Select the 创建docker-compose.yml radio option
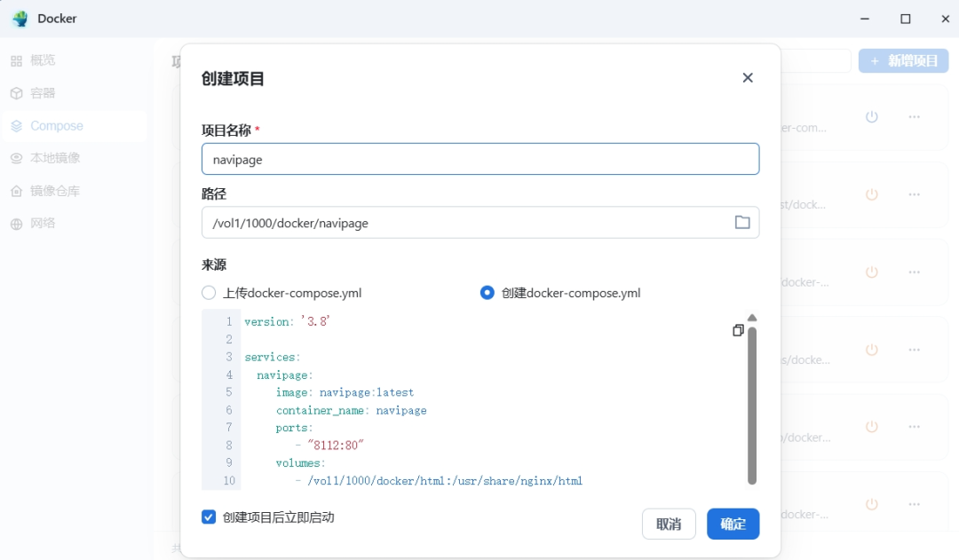The width and height of the screenshot is (959, 560). 487,293
